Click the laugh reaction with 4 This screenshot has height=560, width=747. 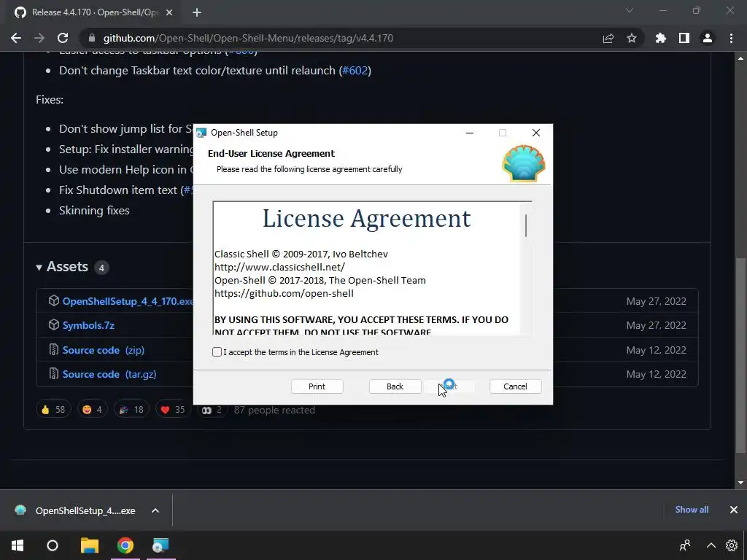click(93, 410)
